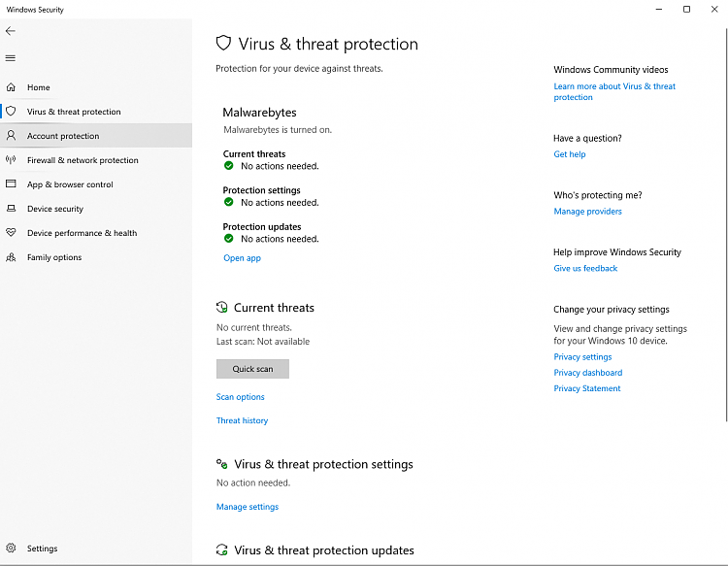This screenshot has height=566, width=728.
Task: Click Give us feedback
Action: click(x=585, y=268)
